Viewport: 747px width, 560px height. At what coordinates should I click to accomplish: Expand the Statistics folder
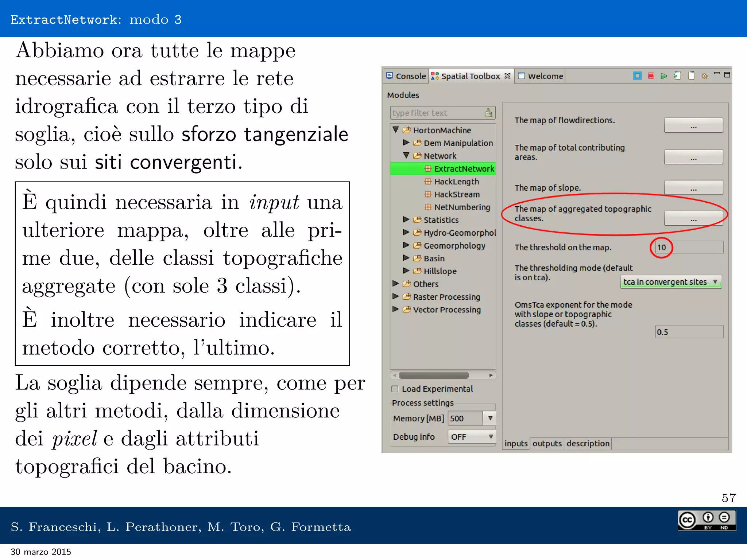tap(406, 219)
